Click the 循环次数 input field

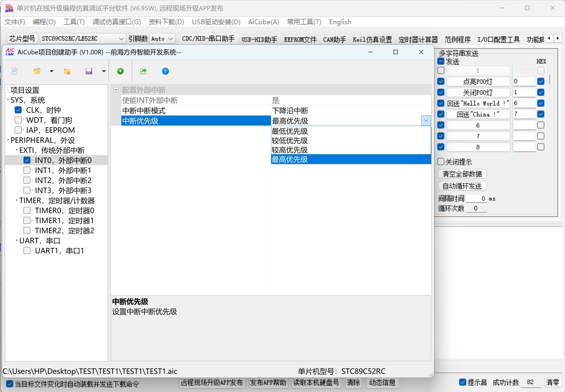tap(476, 208)
